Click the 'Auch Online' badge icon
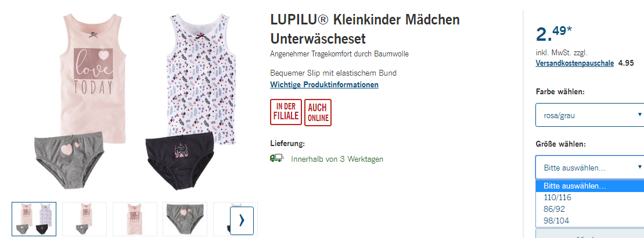 pos(318,112)
